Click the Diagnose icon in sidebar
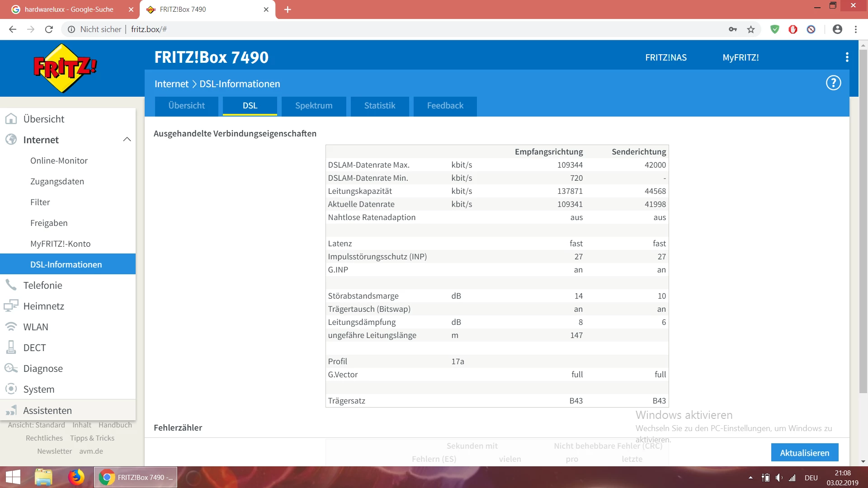868x488 pixels. point(11,368)
